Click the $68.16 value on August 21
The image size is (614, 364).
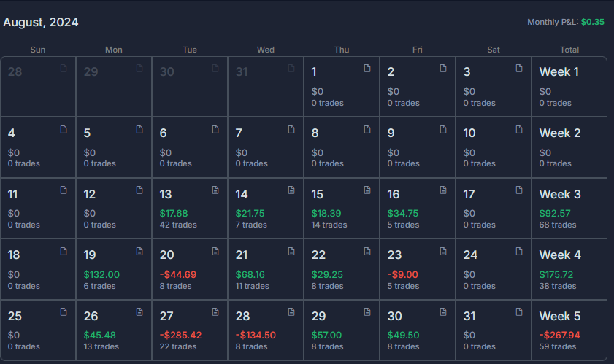click(x=250, y=275)
